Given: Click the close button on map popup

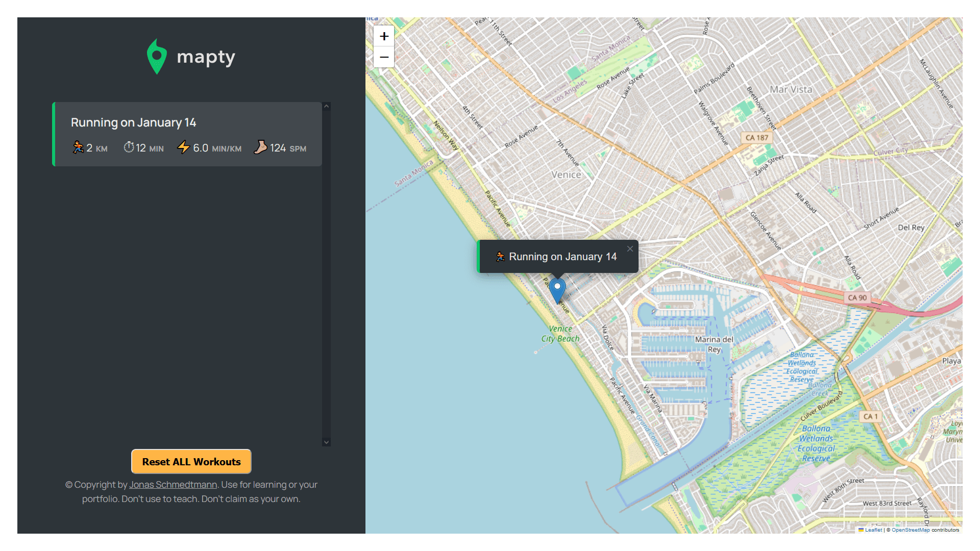Looking at the screenshot, I should point(630,248).
